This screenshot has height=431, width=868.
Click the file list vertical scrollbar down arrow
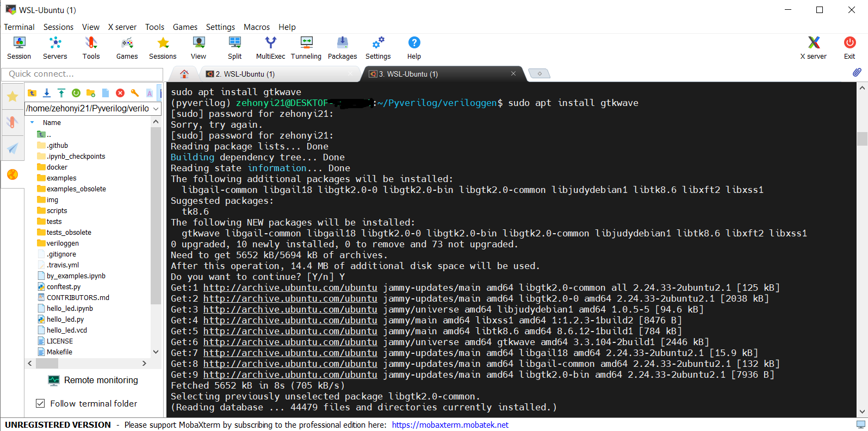(156, 352)
